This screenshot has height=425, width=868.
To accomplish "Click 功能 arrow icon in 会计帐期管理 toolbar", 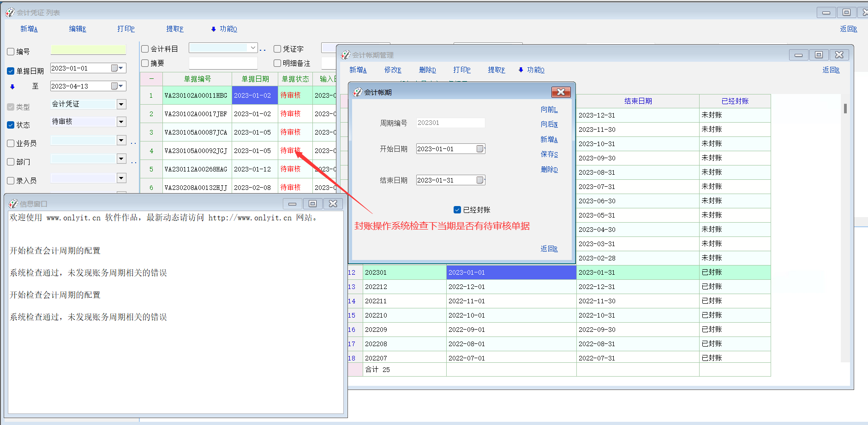I will point(521,70).
